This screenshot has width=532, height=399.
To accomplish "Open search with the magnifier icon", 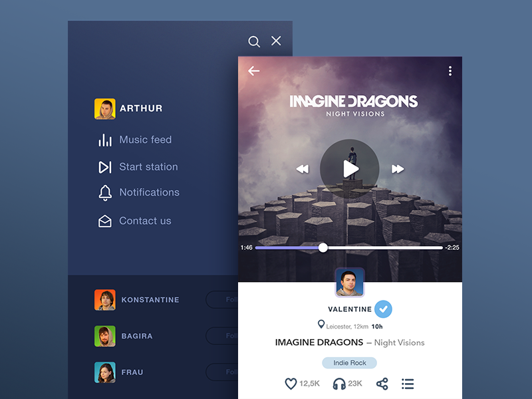I will 254,41.
